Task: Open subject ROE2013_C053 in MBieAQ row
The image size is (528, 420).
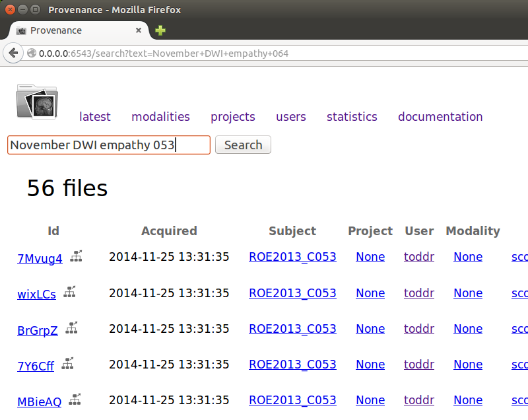Action: (x=292, y=400)
